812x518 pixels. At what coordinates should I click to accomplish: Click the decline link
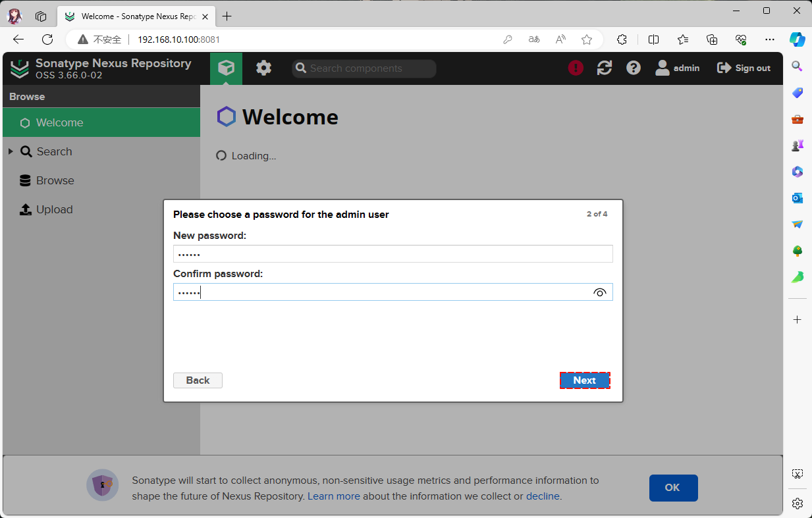coord(542,496)
